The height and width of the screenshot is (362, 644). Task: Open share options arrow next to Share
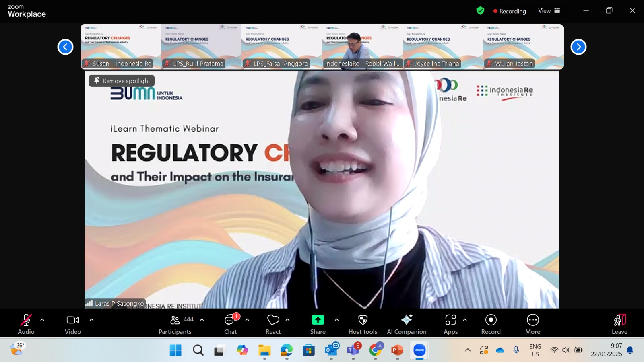click(x=336, y=320)
